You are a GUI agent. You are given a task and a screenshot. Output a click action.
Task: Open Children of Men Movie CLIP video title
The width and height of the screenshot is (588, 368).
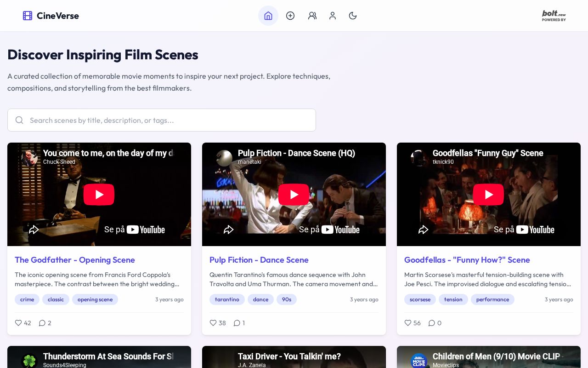coord(496,356)
